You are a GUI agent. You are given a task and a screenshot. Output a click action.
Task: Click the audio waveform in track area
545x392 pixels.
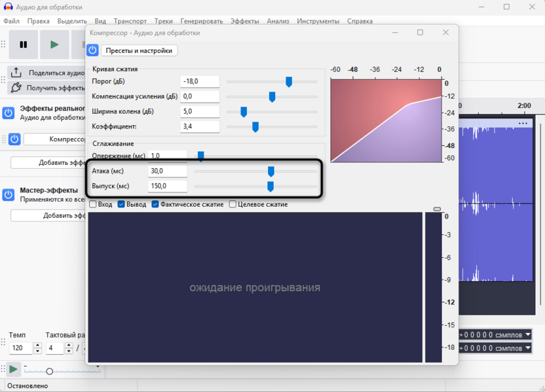tap(496, 205)
